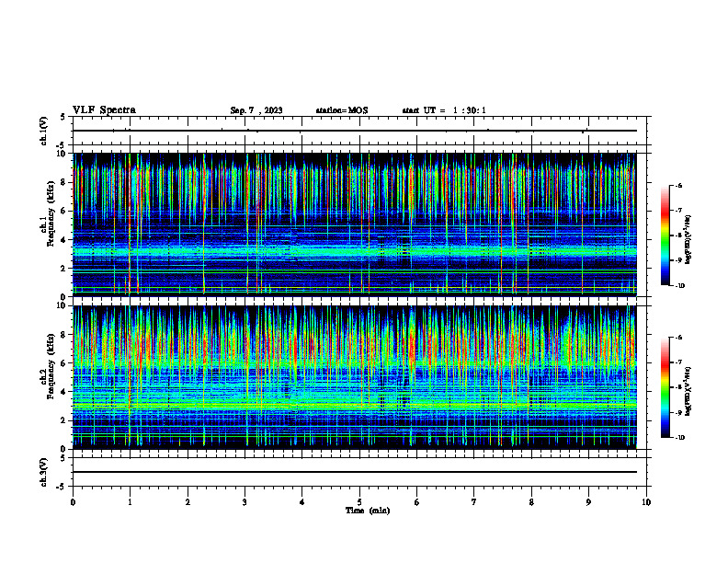The height and width of the screenshot is (563, 728).
Task: Click the x-axis tick label "3"
Action: (245, 501)
